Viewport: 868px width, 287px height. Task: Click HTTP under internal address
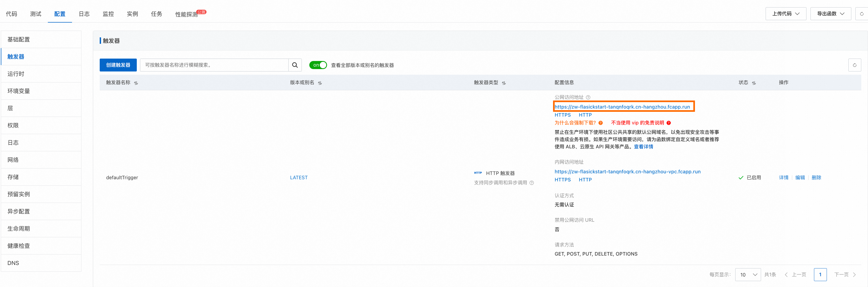pos(585,180)
